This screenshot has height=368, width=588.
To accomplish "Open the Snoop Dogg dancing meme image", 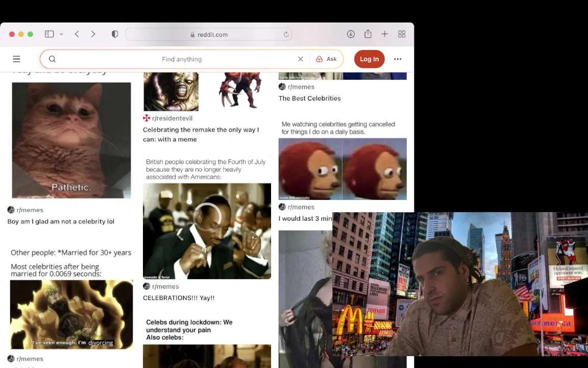I will (x=207, y=231).
